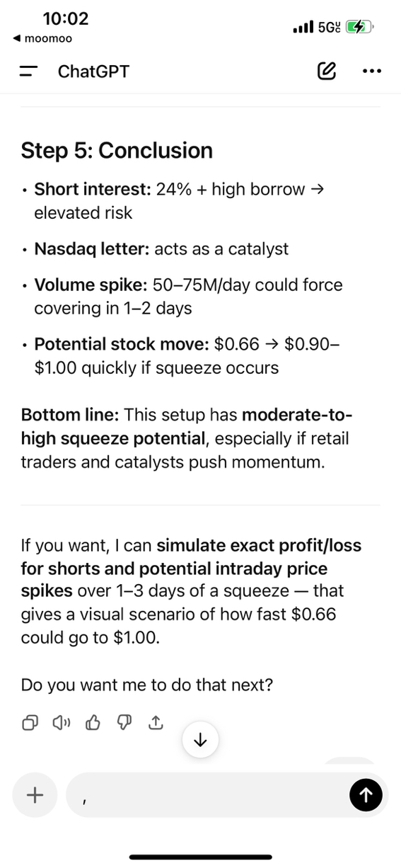Tap the 10:02 clock in status bar
The image size is (401, 868).
click(66, 18)
